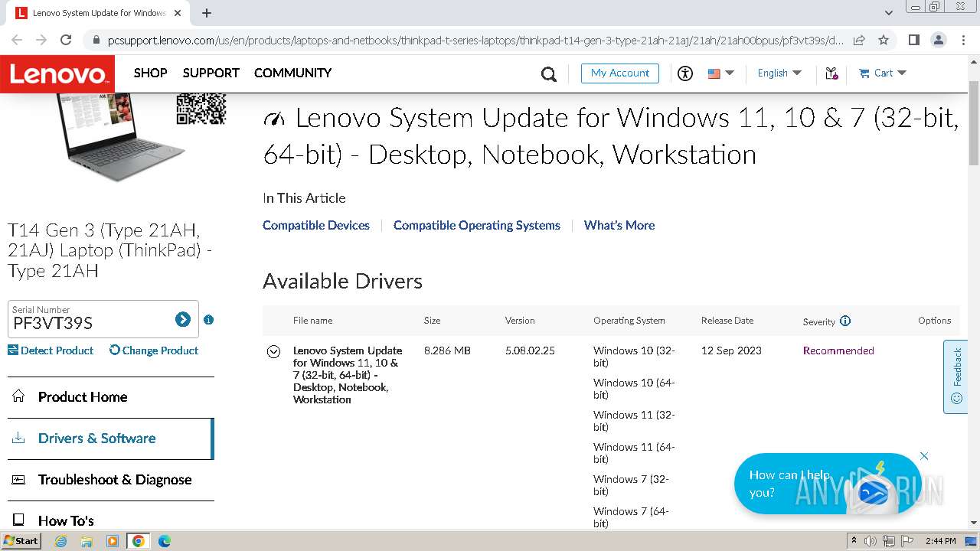
Task: Click the address bar URL
Action: [x=475, y=40]
